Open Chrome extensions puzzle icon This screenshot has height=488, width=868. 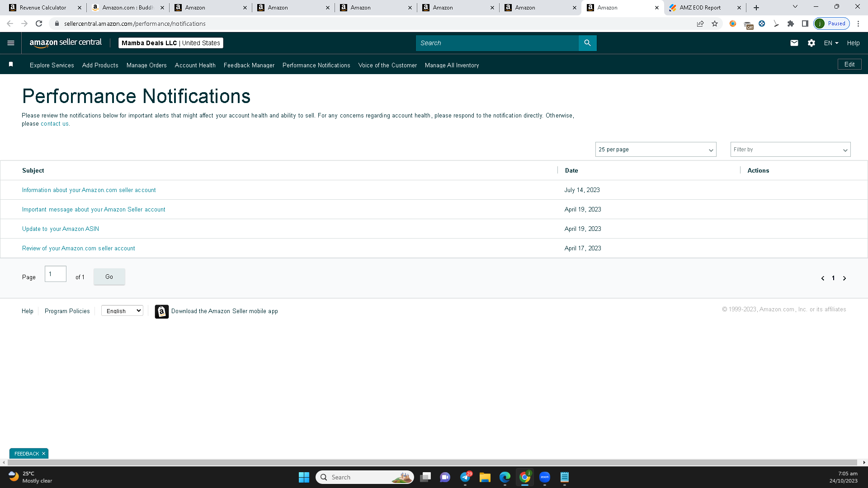click(791, 23)
